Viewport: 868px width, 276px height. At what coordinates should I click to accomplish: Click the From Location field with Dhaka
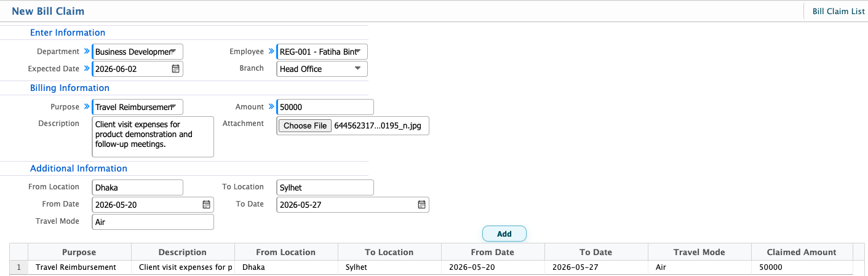[x=138, y=187]
